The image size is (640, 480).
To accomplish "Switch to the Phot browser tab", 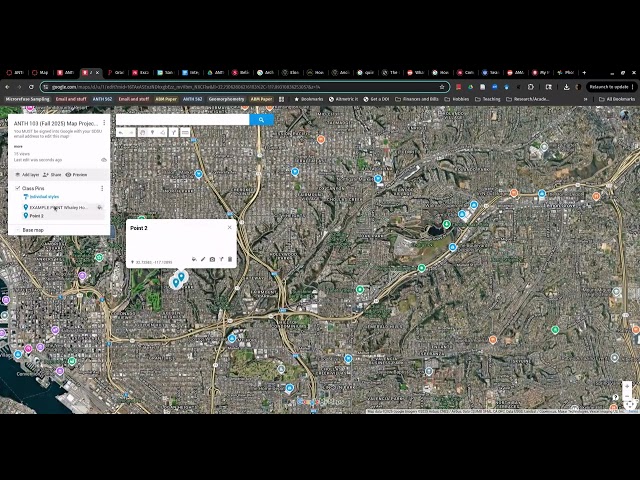I will 566,73.
